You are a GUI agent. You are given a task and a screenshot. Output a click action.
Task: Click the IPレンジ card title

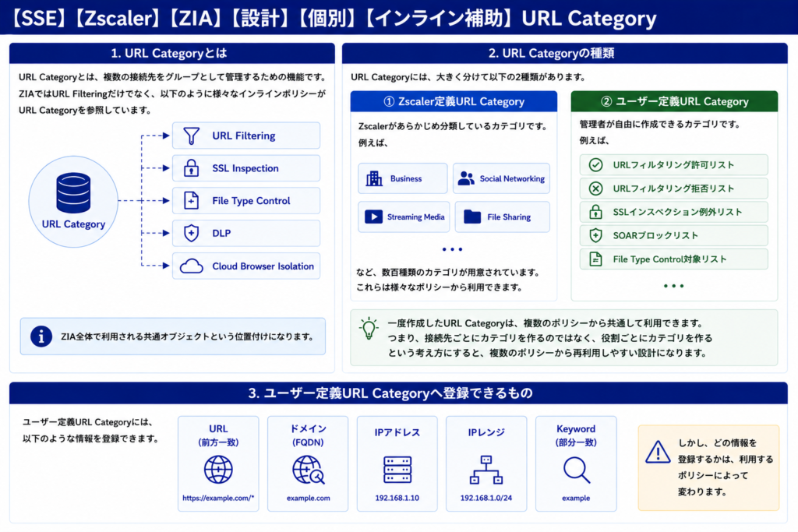486,432
